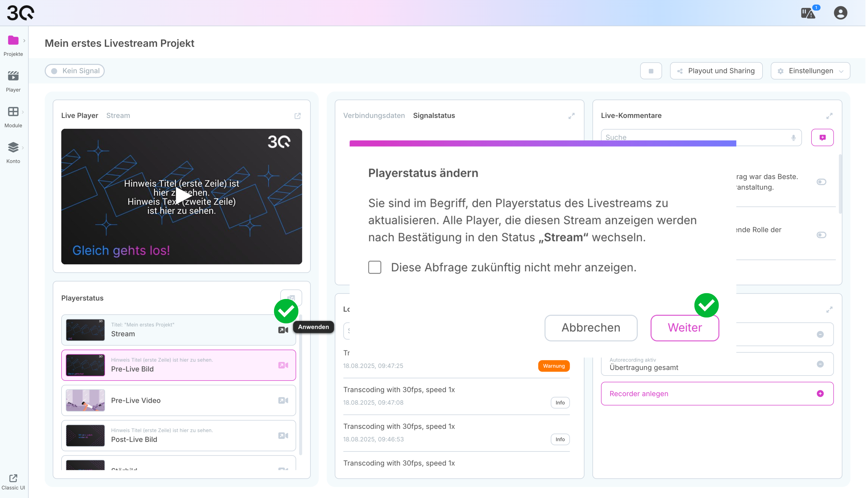Apply the Stream player status icon
The height and width of the screenshot is (498, 868).
click(x=284, y=330)
